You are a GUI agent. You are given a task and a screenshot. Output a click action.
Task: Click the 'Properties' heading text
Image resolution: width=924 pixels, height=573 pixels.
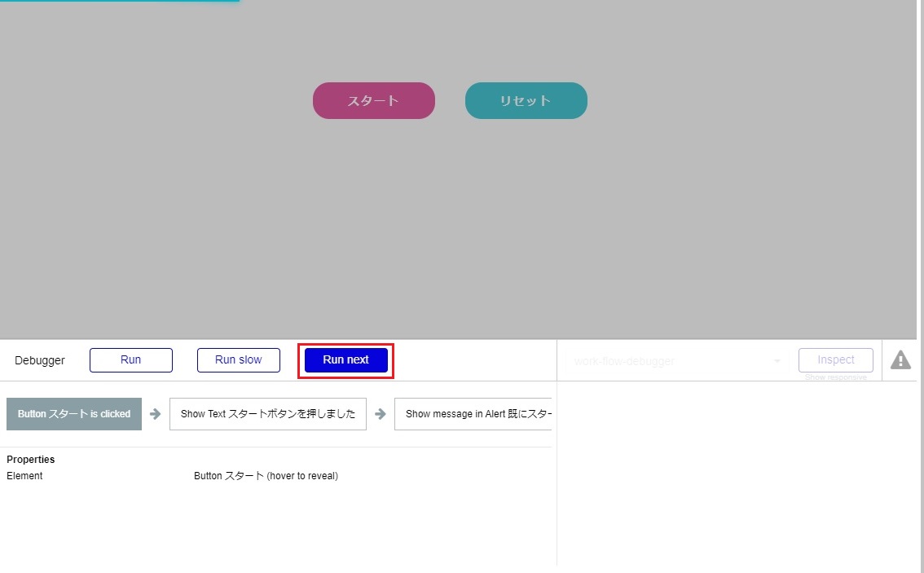(31, 459)
